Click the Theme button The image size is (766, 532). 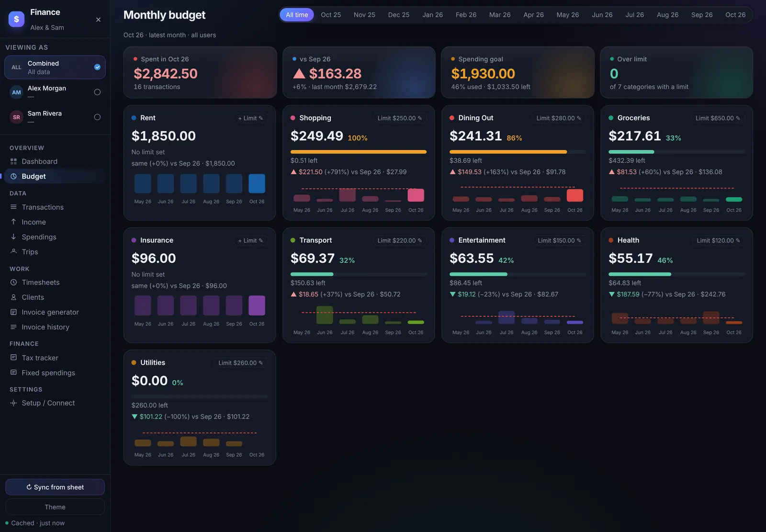55,507
